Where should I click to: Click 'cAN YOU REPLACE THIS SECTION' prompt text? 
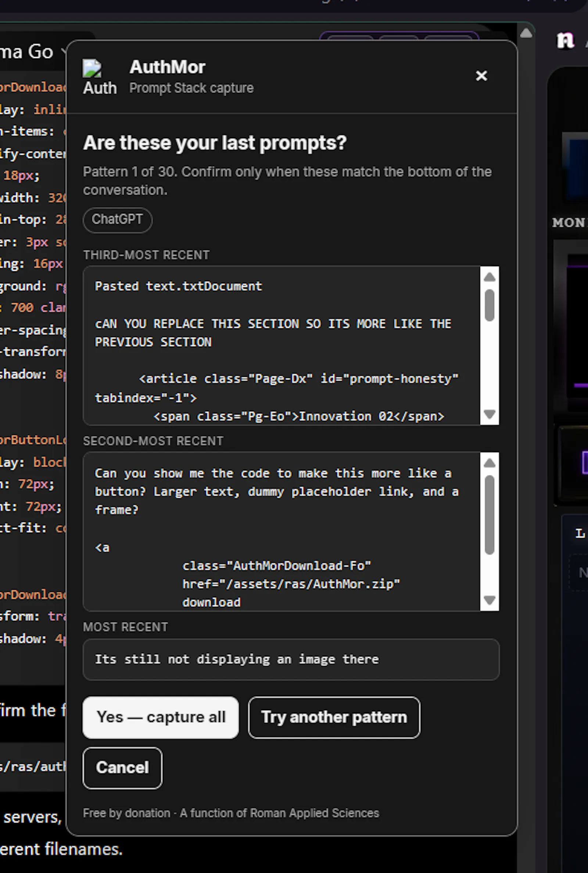click(273, 333)
